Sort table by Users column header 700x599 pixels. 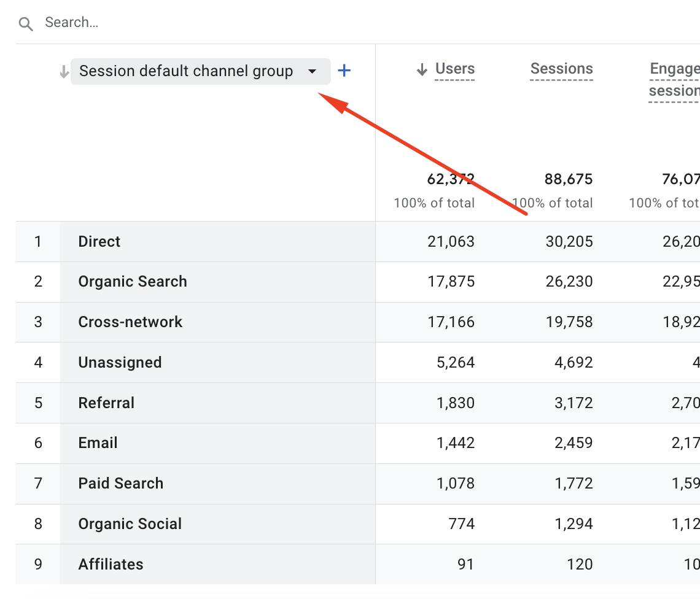point(454,69)
